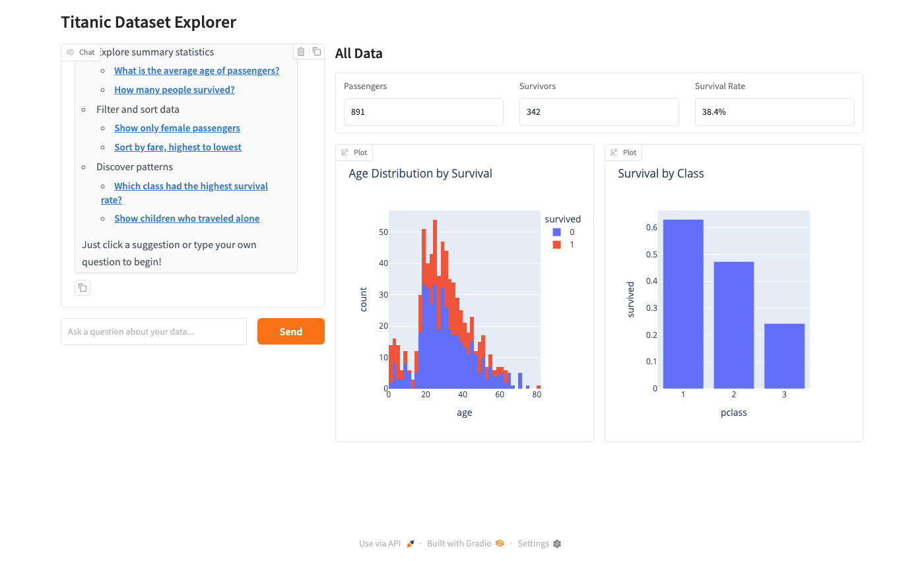Ask "What is the average age of passengers?"
This screenshot has height=561, width=924.
197,71
